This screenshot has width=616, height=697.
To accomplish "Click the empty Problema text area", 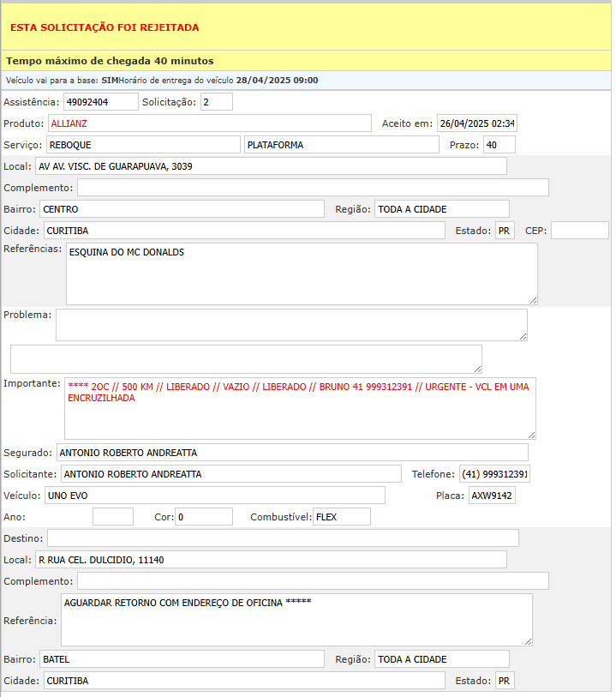I will 291,325.
